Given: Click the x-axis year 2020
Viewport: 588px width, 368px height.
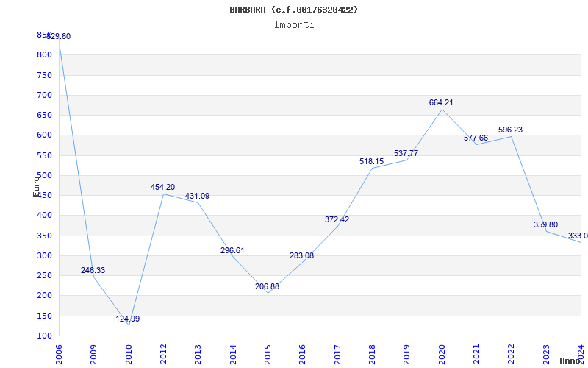Looking at the screenshot, I should 442,355.
